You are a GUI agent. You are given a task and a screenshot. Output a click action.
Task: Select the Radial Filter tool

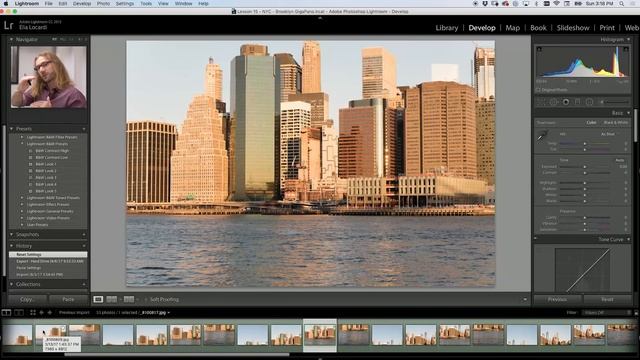[x=589, y=102]
